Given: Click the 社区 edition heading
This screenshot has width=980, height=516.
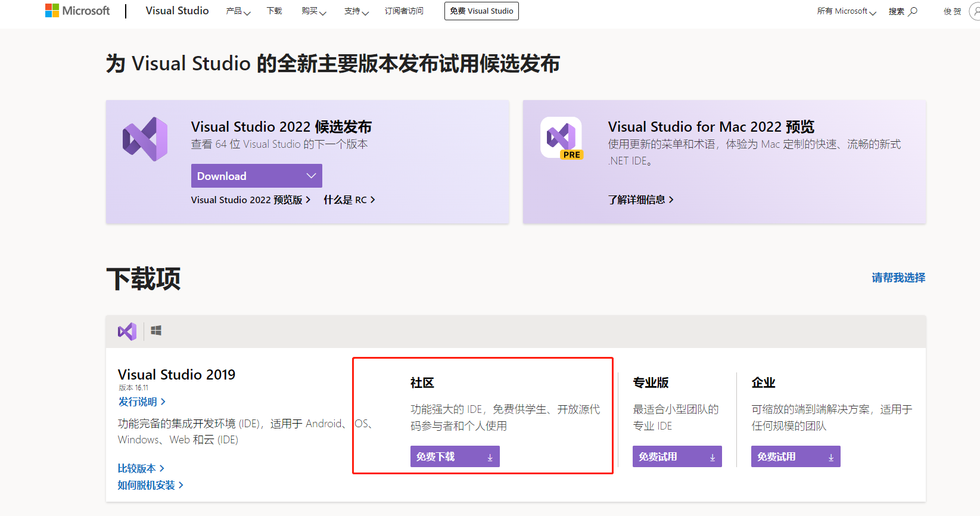Looking at the screenshot, I should pyautogui.click(x=422, y=383).
